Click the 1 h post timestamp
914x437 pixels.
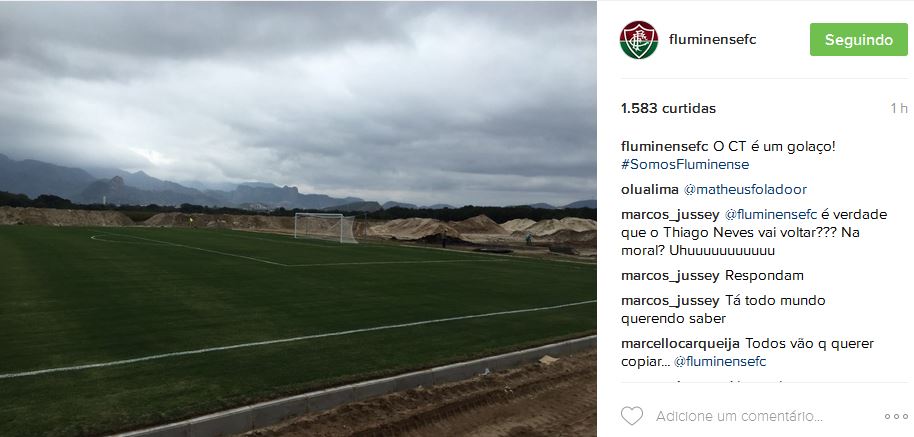pyautogui.click(x=899, y=108)
